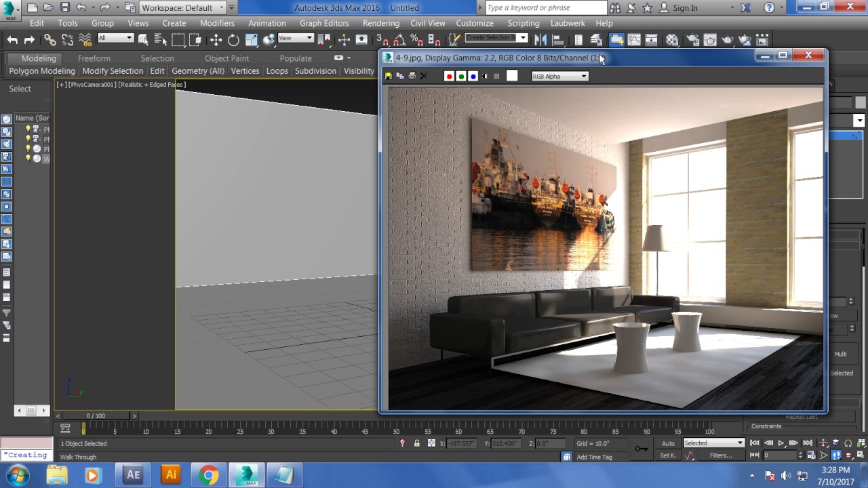This screenshot has height=488, width=868.
Task: Clear the rendered frame window image
Action: [x=424, y=76]
